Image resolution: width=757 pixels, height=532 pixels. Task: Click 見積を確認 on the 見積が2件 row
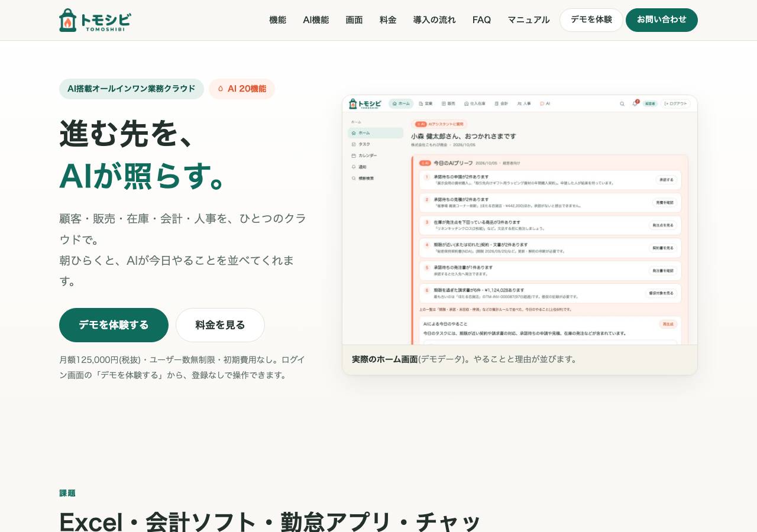665,202
